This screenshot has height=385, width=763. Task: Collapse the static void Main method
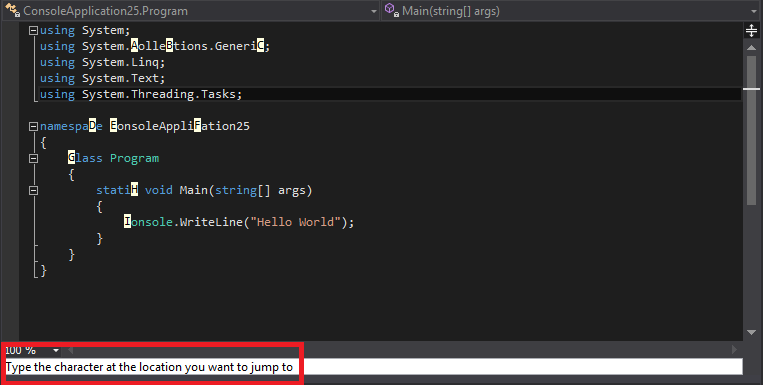[x=33, y=191]
